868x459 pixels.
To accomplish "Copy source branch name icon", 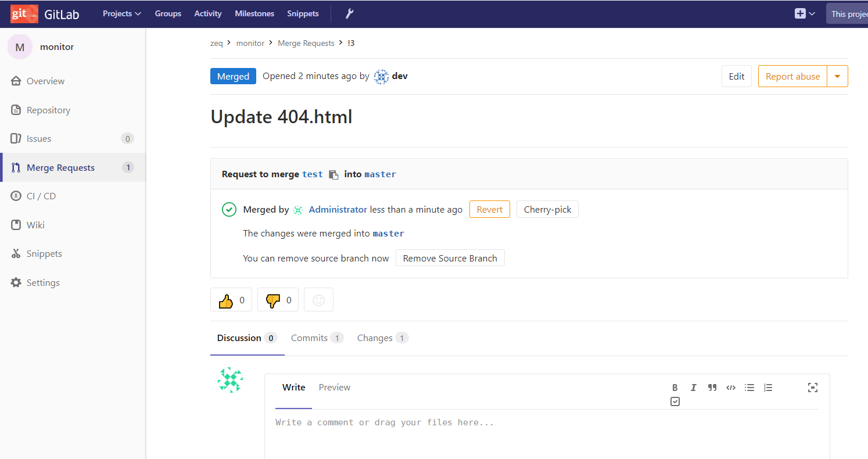I will (x=333, y=174).
